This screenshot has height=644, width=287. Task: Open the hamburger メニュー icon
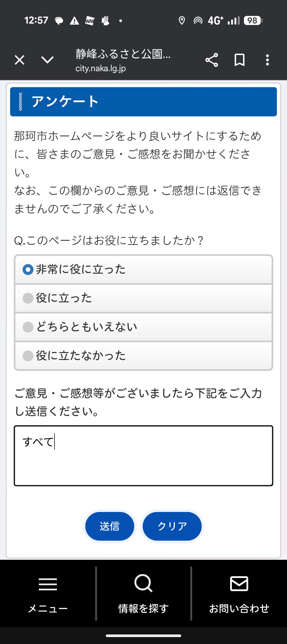(x=48, y=584)
